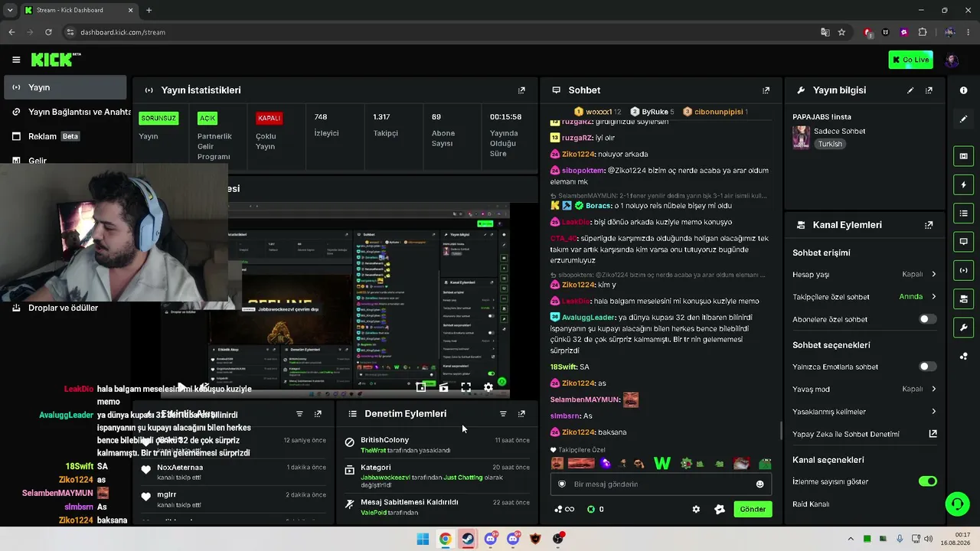Click the Kick logo
The height and width of the screenshot is (551, 980).
point(55,60)
